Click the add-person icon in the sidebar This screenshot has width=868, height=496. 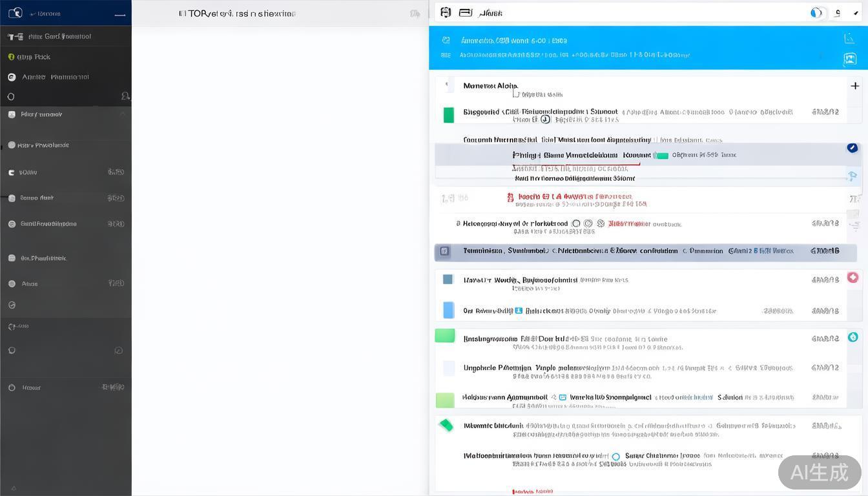126,96
